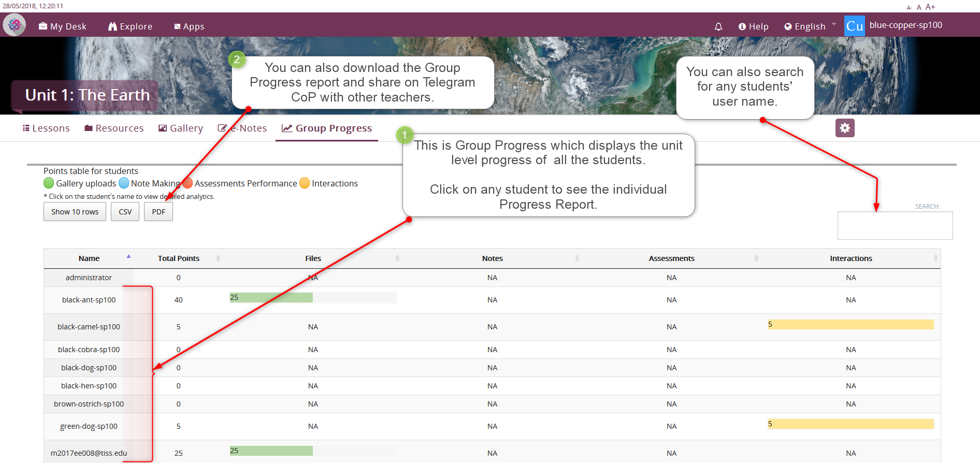Click the green Files bar for black-ant-sp100

pyautogui.click(x=271, y=297)
